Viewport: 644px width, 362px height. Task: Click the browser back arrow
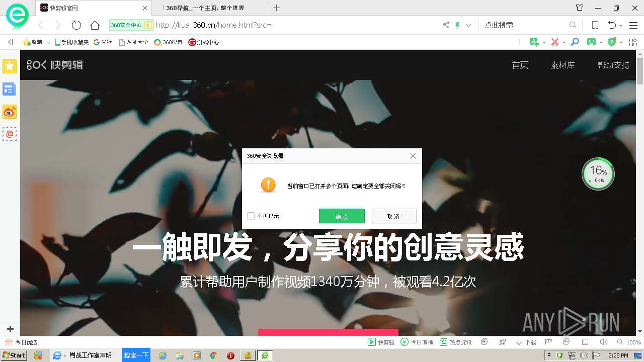click(41, 25)
